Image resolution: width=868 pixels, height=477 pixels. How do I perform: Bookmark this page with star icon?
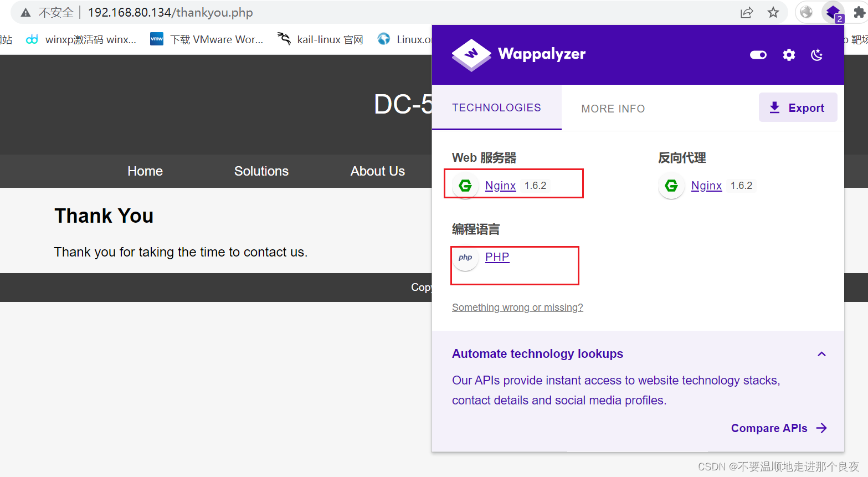point(773,12)
